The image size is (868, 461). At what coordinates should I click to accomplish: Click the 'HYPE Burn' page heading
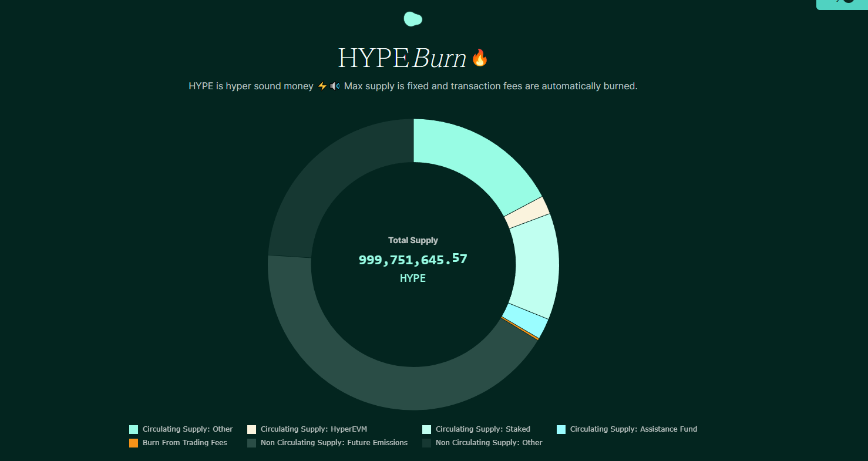pyautogui.click(x=402, y=58)
